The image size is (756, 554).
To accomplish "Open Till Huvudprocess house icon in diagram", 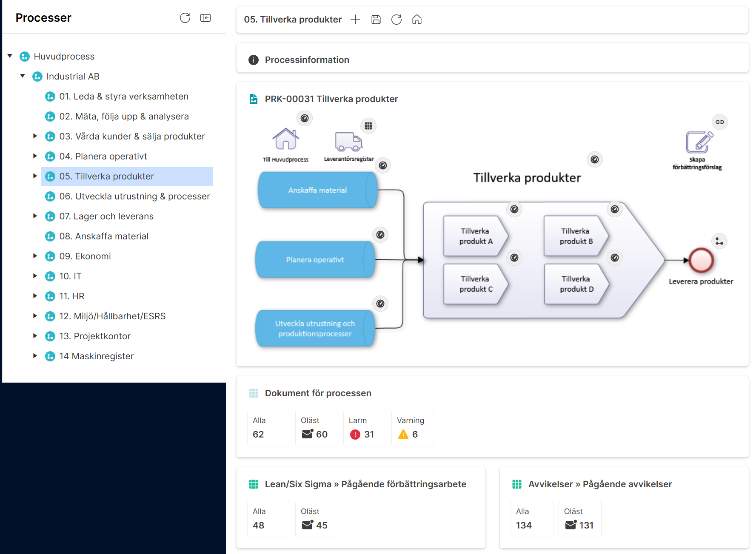I will pos(285,139).
